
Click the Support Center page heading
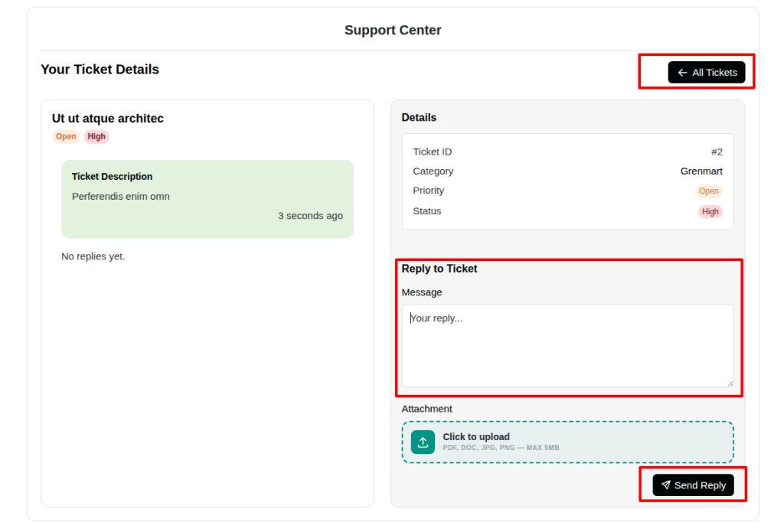(x=393, y=30)
